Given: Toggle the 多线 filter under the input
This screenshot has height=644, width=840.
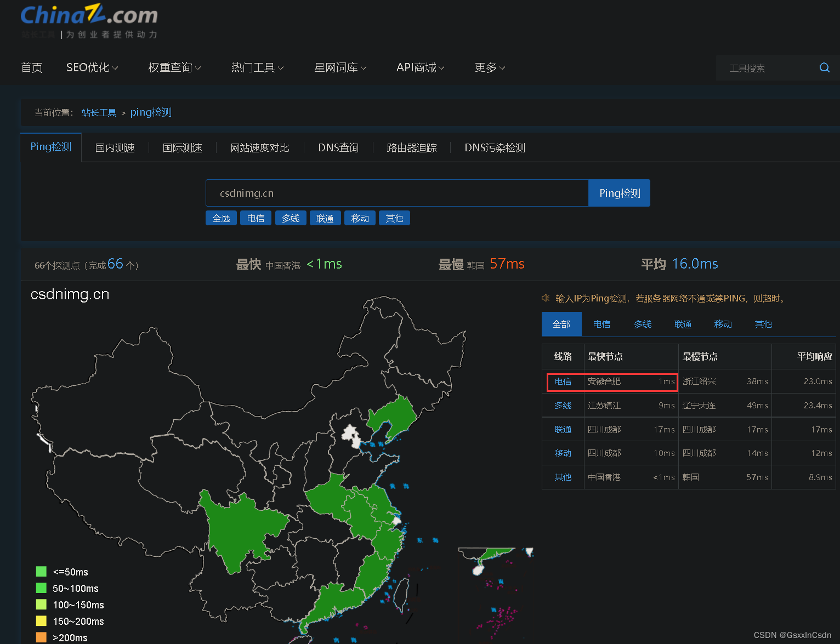Looking at the screenshot, I should [291, 218].
